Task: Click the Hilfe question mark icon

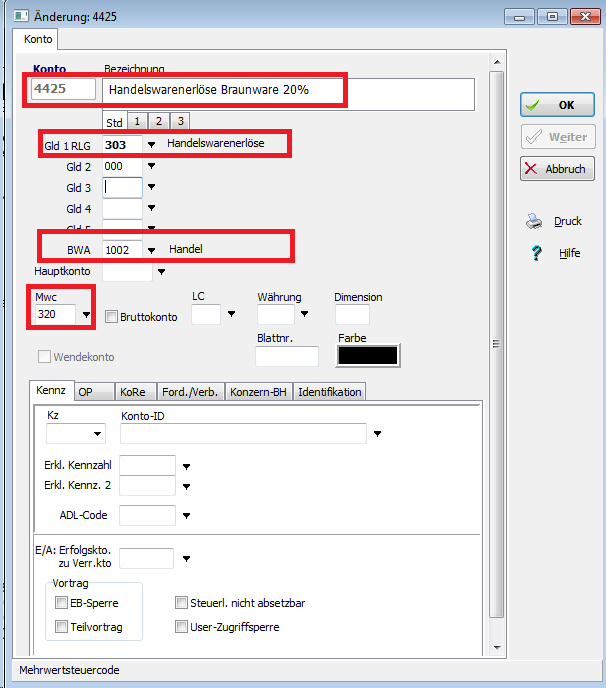Action: pos(536,253)
